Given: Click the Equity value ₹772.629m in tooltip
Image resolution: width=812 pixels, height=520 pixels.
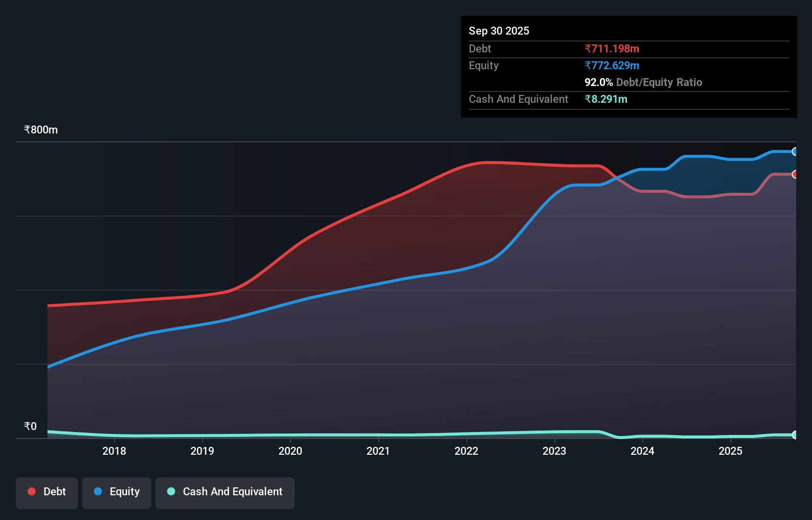Looking at the screenshot, I should click(x=612, y=65).
